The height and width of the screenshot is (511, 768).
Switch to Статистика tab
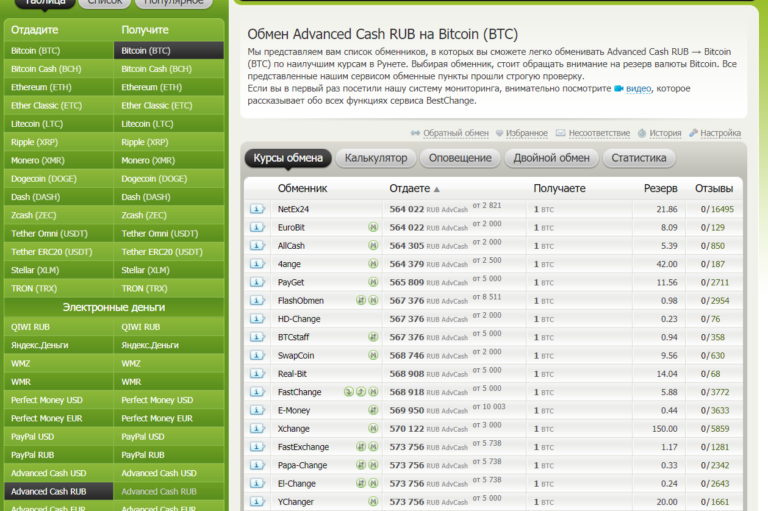(x=639, y=158)
